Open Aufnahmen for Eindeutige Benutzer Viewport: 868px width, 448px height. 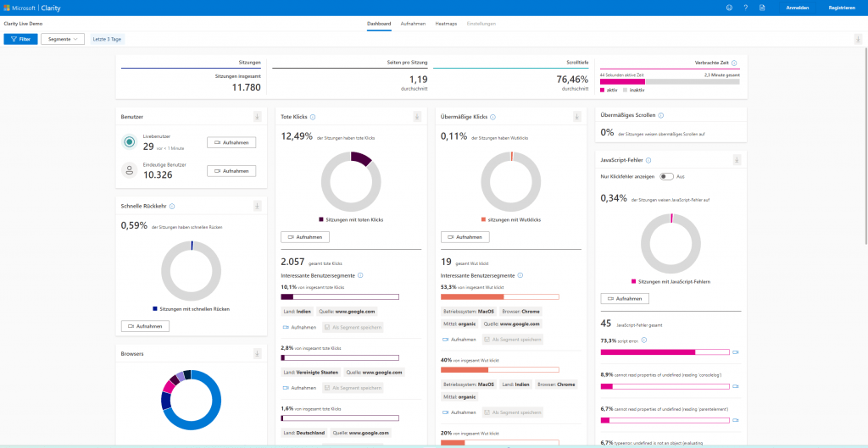click(231, 171)
